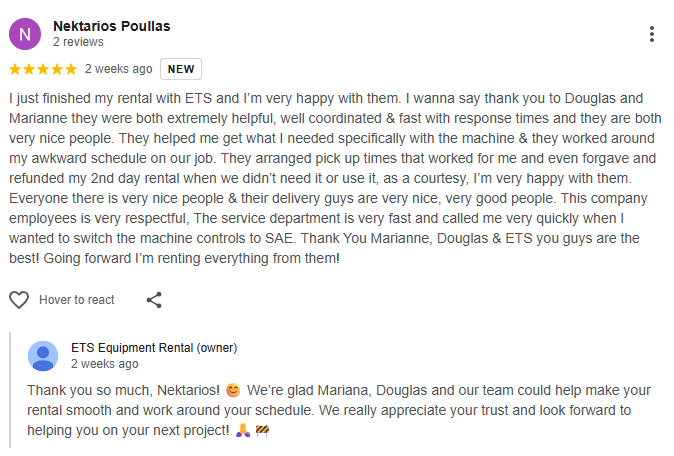Click the blue owner profile avatar
This screenshot has height=456, width=674.
coord(43,356)
